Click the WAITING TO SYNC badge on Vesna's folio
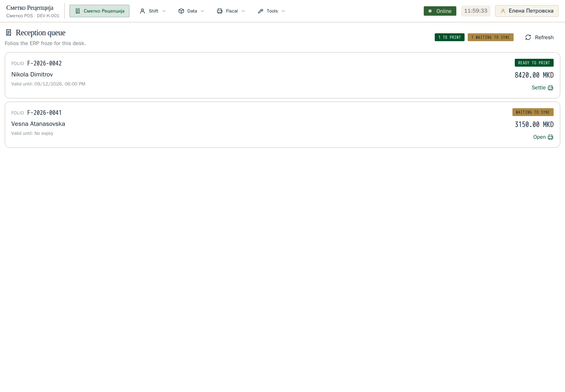The height and width of the screenshot is (392, 565). tap(533, 112)
